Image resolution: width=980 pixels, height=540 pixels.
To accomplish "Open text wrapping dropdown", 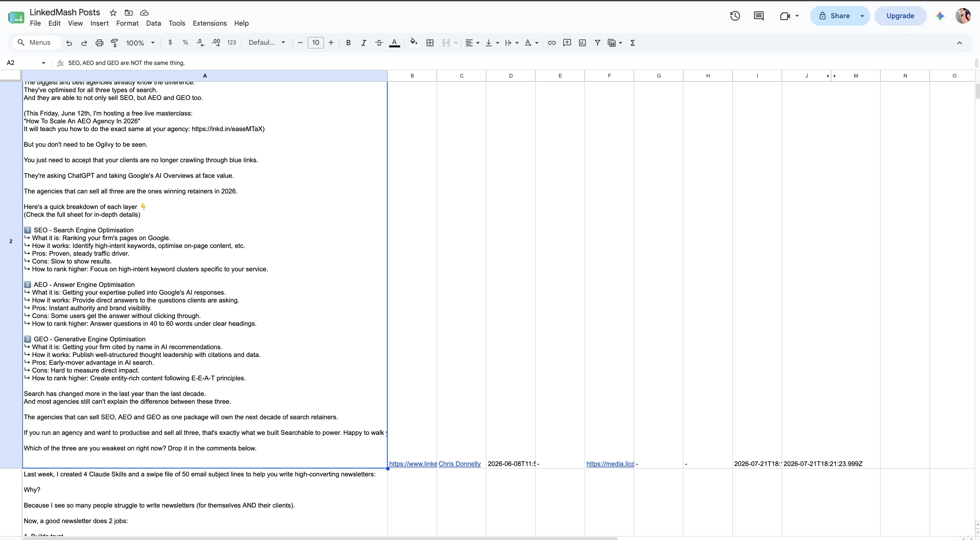I will coord(512,43).
